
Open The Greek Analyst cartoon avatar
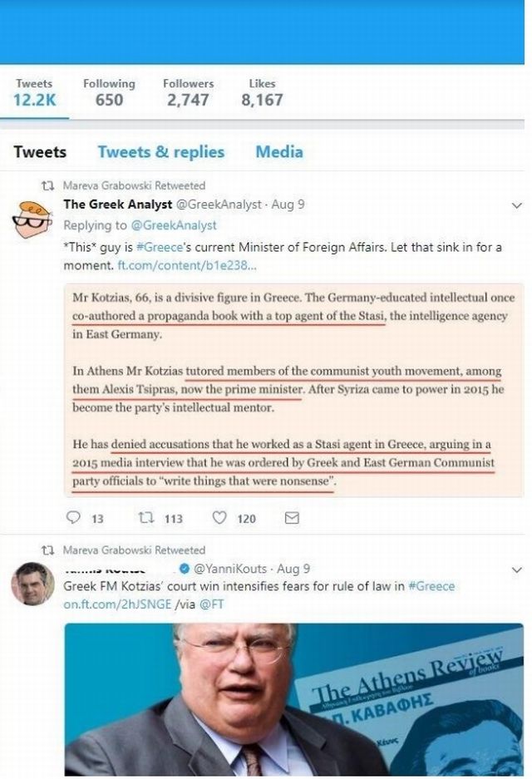coord(32,219)
